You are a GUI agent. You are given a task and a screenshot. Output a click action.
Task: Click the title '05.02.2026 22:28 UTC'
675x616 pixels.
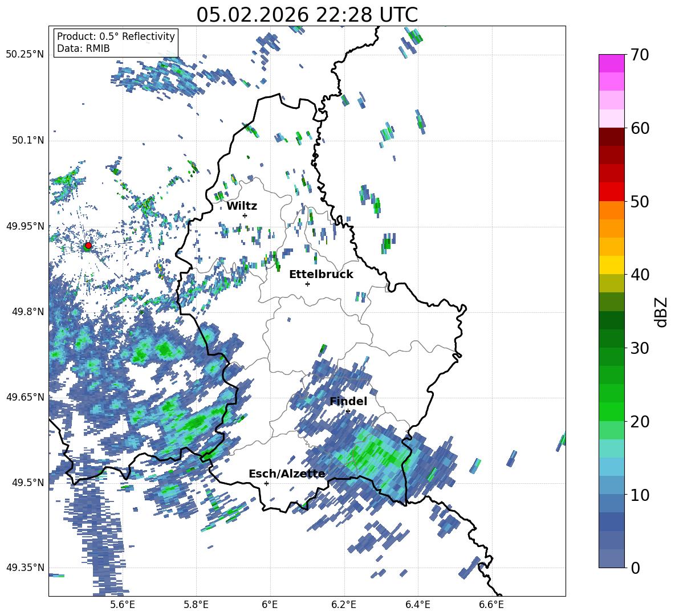click(307, 15)
